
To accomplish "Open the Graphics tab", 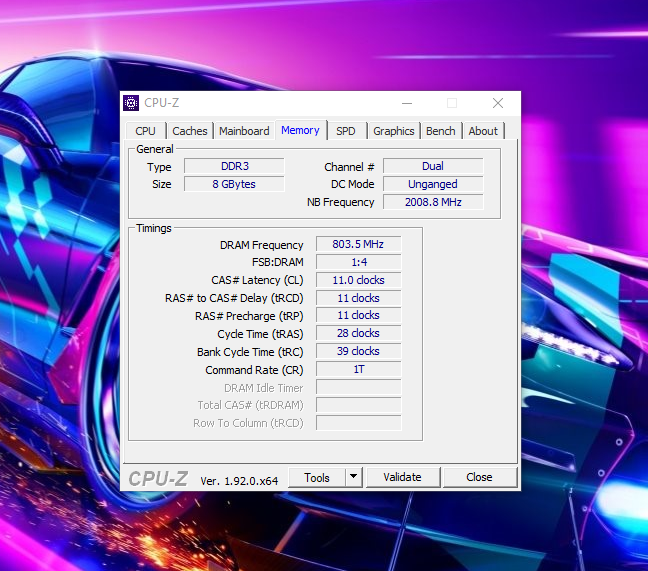I will click(394, 131).
